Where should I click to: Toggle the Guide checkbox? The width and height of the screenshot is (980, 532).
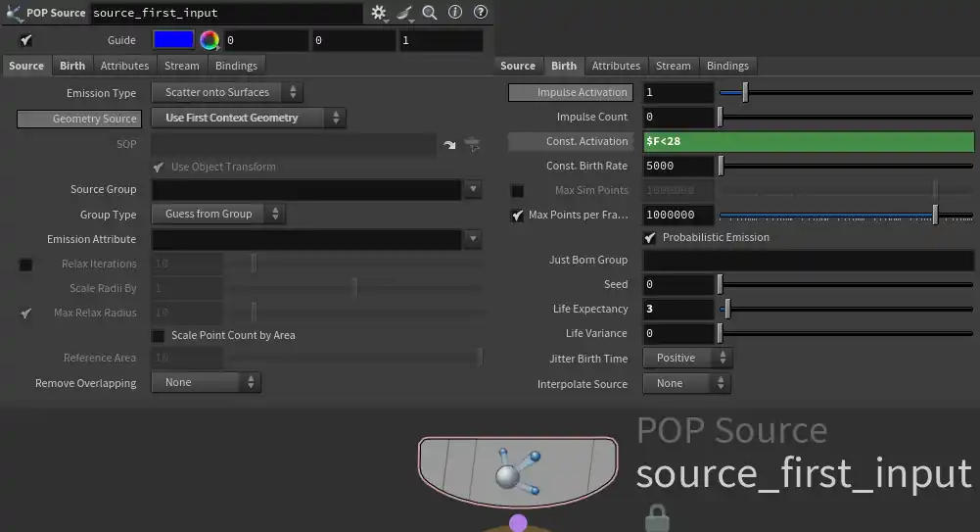point(26,40)
